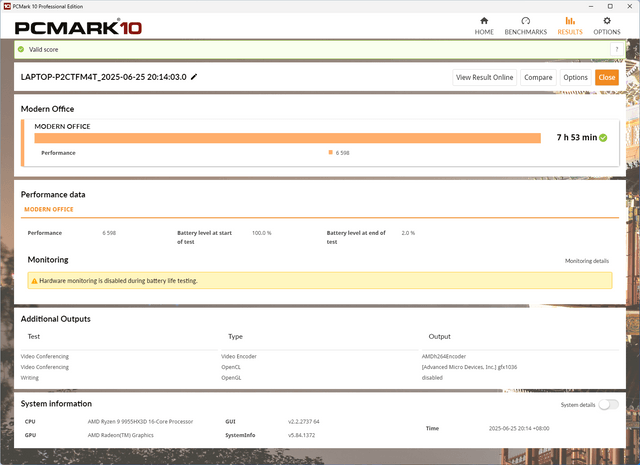
Task: Click the AMD Radeon(TM) Graphics GPU value
Action: point(120,435)
